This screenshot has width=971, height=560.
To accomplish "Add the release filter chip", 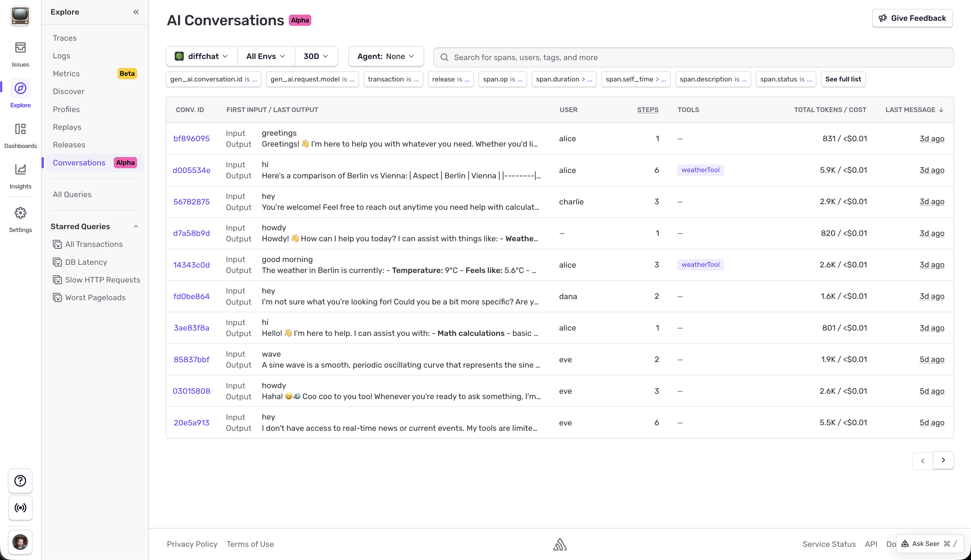I will tap(451, 79).
